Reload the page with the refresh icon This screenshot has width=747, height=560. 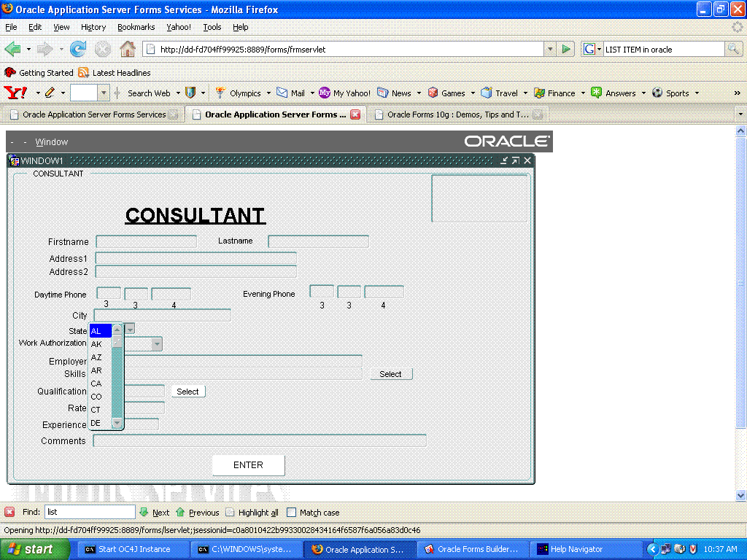pyautogui.click(x=78, y=49)
